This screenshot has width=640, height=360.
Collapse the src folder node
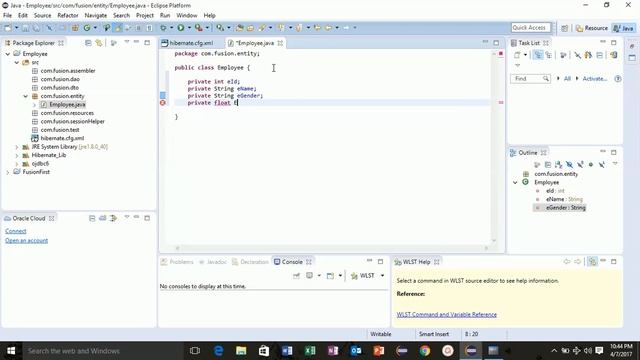pyautogui.click(x=17, y=62)
